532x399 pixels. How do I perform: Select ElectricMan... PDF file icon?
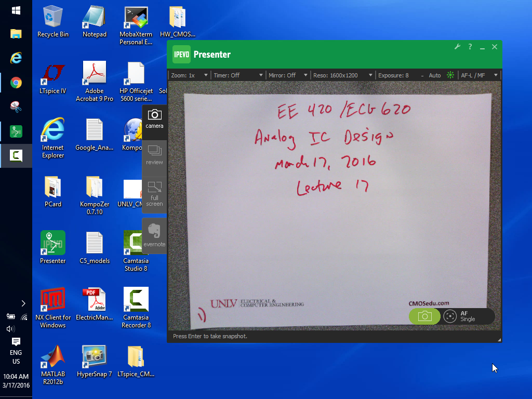coord(95,304)
